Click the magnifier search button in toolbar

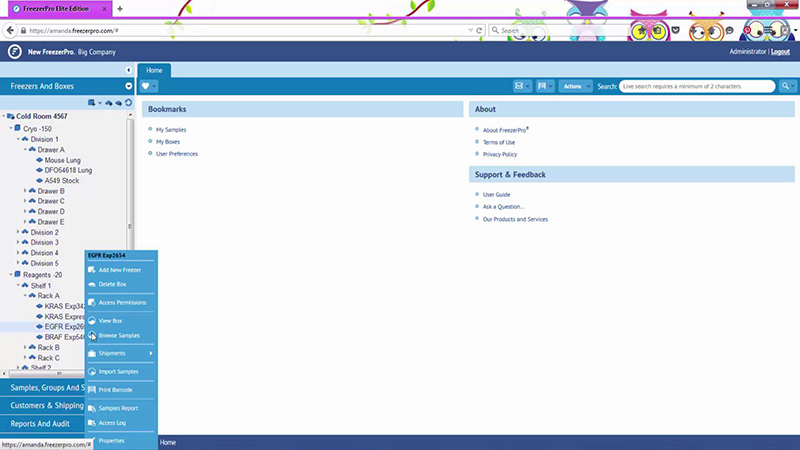click(x=785, y=86)
